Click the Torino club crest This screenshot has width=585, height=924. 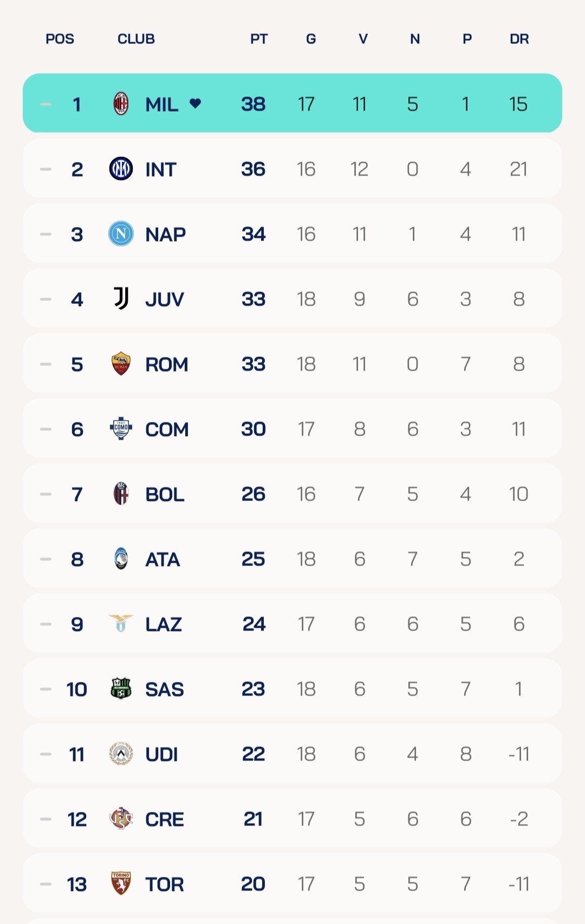point(121,883)
